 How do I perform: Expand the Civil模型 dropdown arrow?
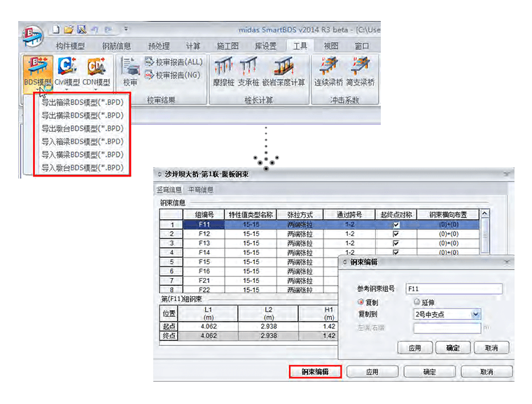click(x=66, y=90)
